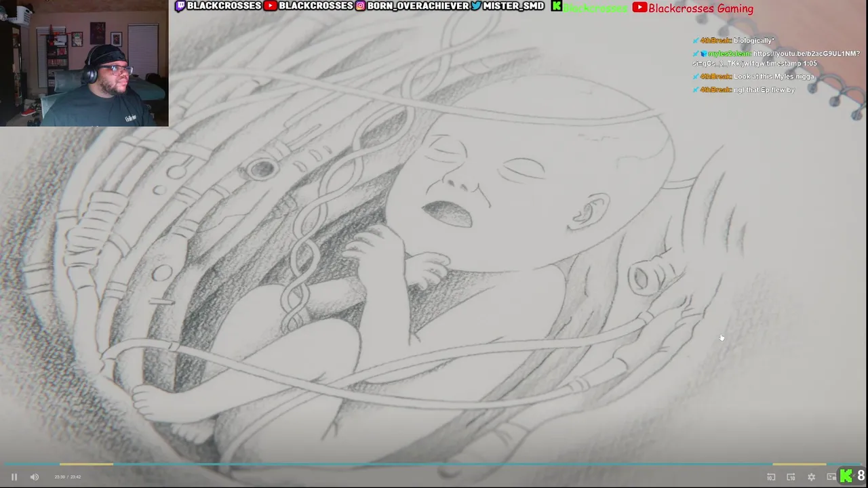Image resolution: width=868 pixels, height=488 pixels.
Task: Click the player icon left of the gear
Action: pyautogui.click(x=791, y=477)
